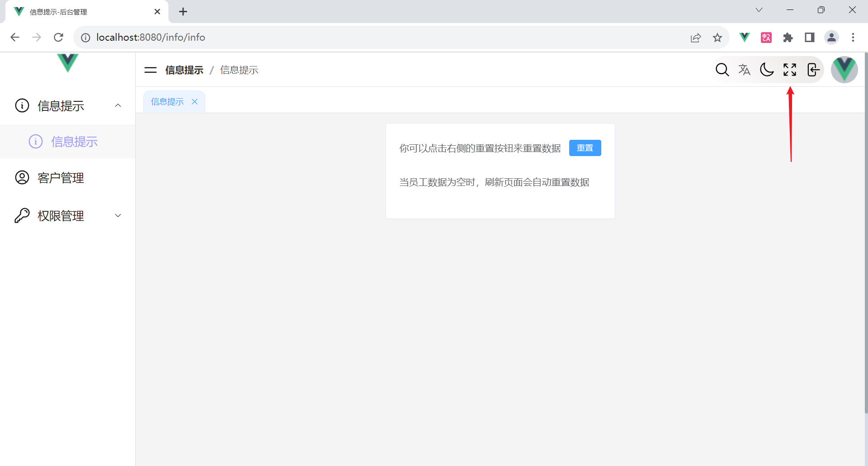
Task: Close the 信息提示-后台管理 browser tab
Action: click(157, 12)
